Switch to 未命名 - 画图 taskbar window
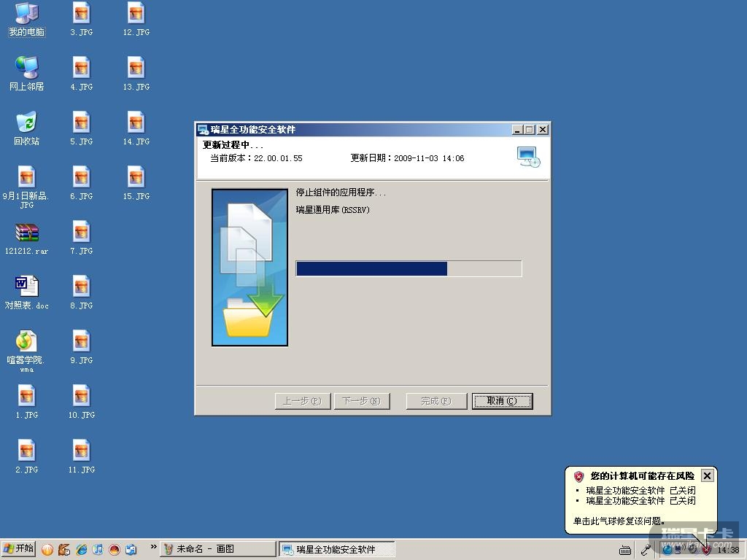The image size is (747, 560). click(217, 549)
